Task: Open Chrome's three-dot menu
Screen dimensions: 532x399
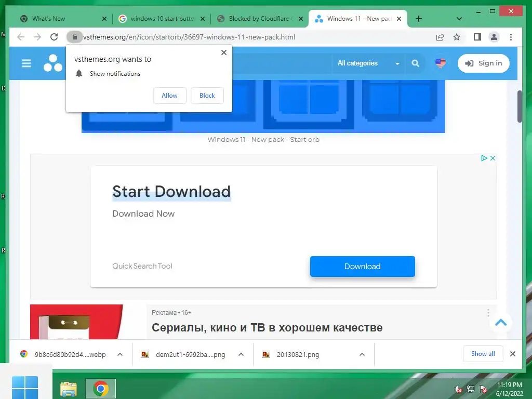Action: 511,37
